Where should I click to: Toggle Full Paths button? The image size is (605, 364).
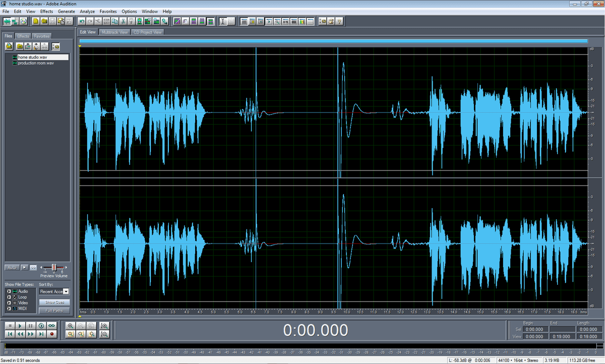point(54,311)
